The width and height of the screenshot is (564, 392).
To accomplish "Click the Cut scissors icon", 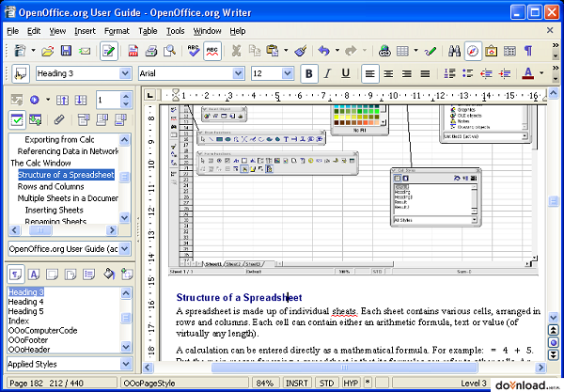I will click(236, 51).
